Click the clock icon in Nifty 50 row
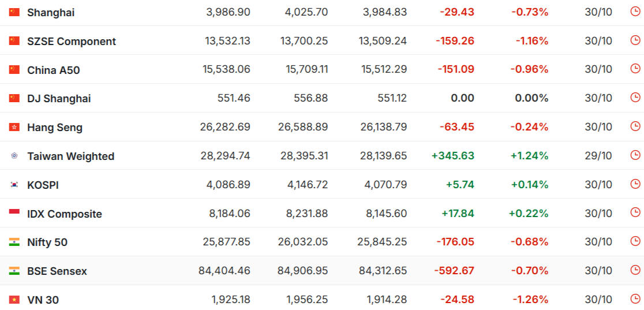Image resolution: width=644 pixels, height=310 pixels. (x=635, y=241)
